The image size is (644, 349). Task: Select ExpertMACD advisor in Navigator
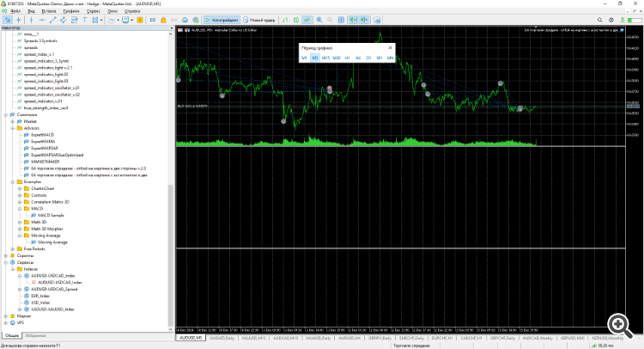point(42,135)
